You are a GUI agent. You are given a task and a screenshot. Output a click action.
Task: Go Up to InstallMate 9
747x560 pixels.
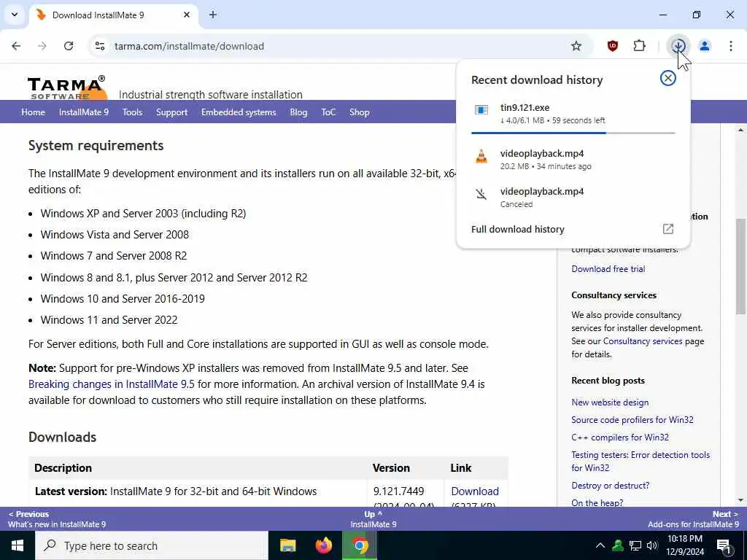tap(373, 519)
